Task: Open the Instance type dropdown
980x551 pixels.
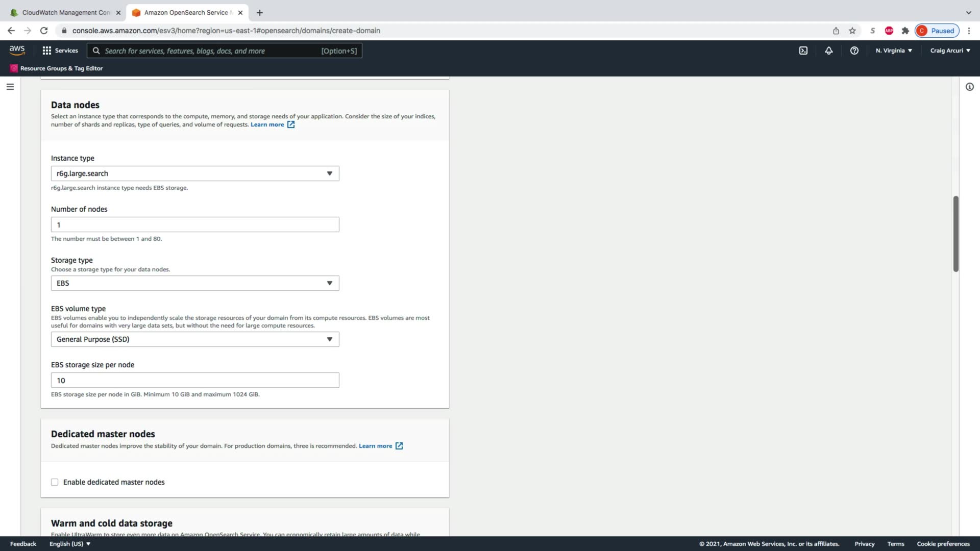Action: point(194,173)
